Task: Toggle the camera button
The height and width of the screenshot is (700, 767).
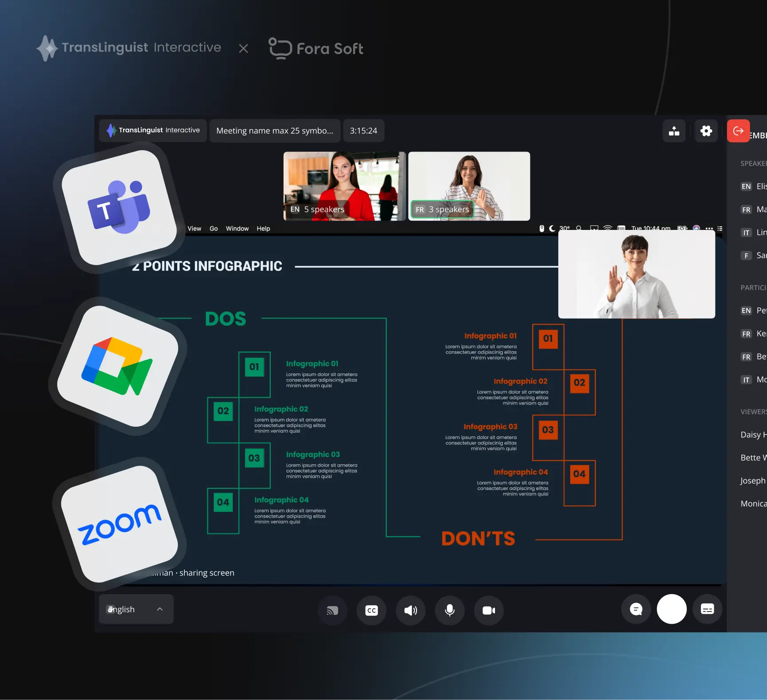Action: coord(489,610)
